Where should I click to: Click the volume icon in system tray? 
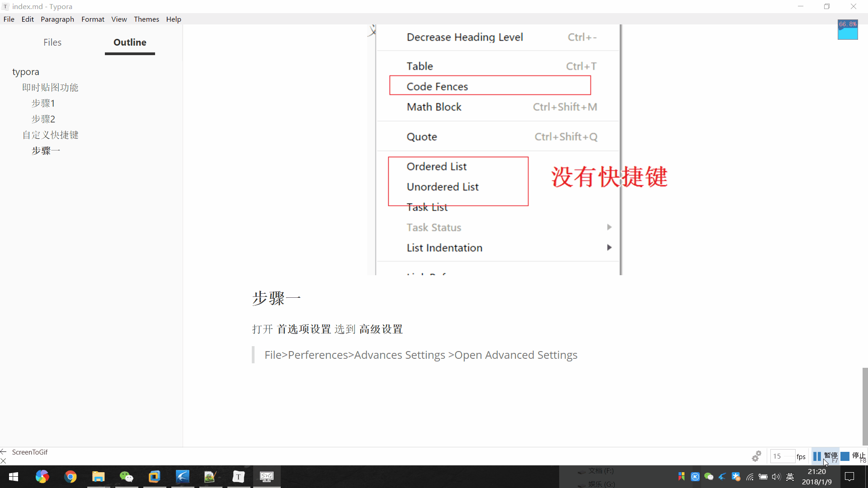(776, 477)
